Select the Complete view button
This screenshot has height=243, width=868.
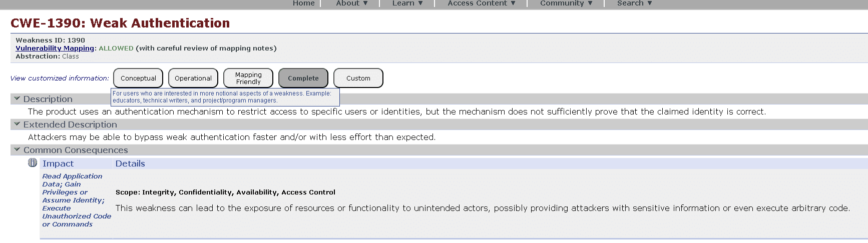pos(303,78)
